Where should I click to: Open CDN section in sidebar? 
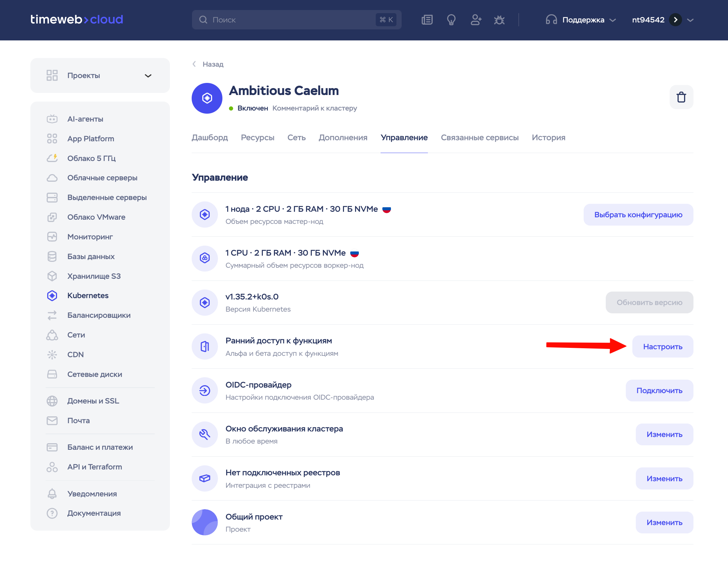click(75, 354)
